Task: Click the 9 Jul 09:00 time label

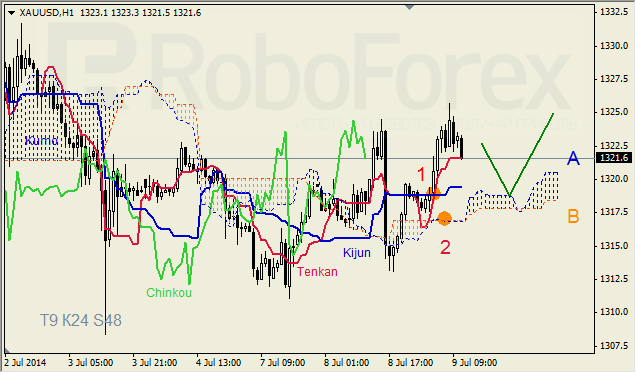Action: tap(475, 362)
